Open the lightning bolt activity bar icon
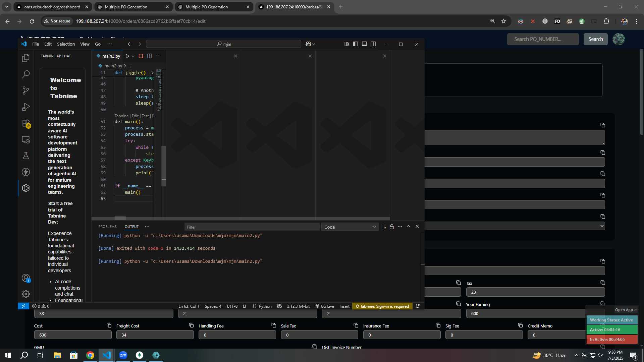Viewport: 644px width, 362px height. point(26,172)
